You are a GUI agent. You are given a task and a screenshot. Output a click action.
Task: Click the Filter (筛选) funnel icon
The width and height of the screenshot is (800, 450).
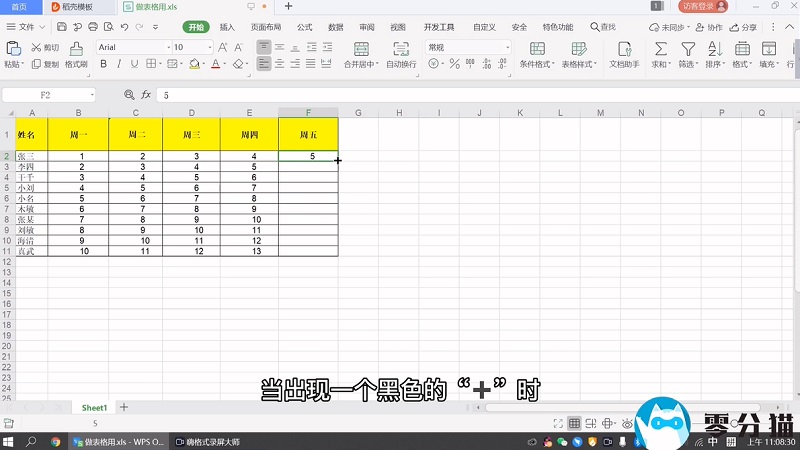[688, 49]
